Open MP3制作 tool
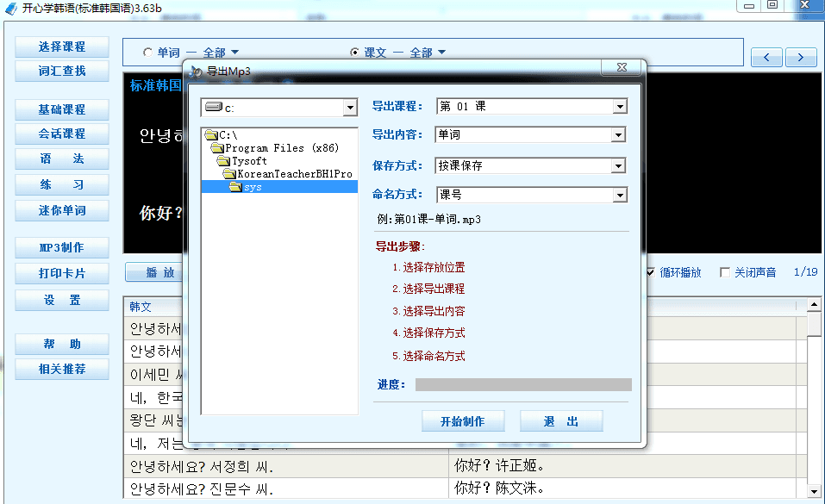The width and height of the screenshot is (825, 504). point(62,247)
